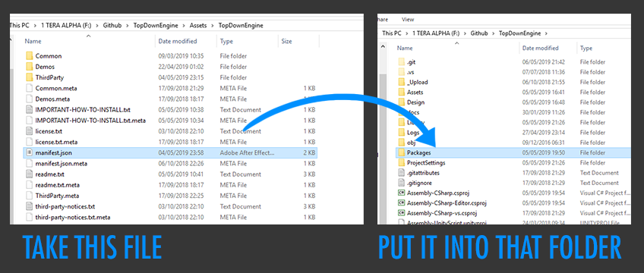Click the Assembly-CSharp-Editor.csproj C# icon
The image size is (644, 273).
(x=401, y=203)
